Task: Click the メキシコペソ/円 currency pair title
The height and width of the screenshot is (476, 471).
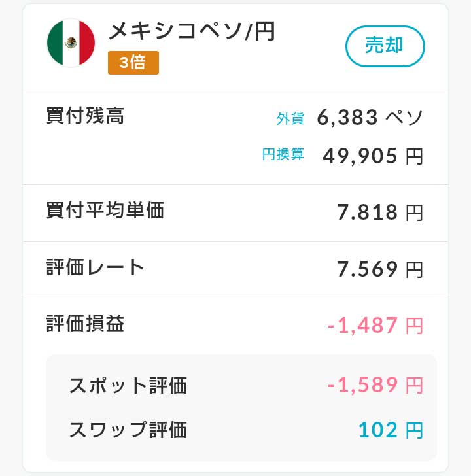Action: pos(192,31)
